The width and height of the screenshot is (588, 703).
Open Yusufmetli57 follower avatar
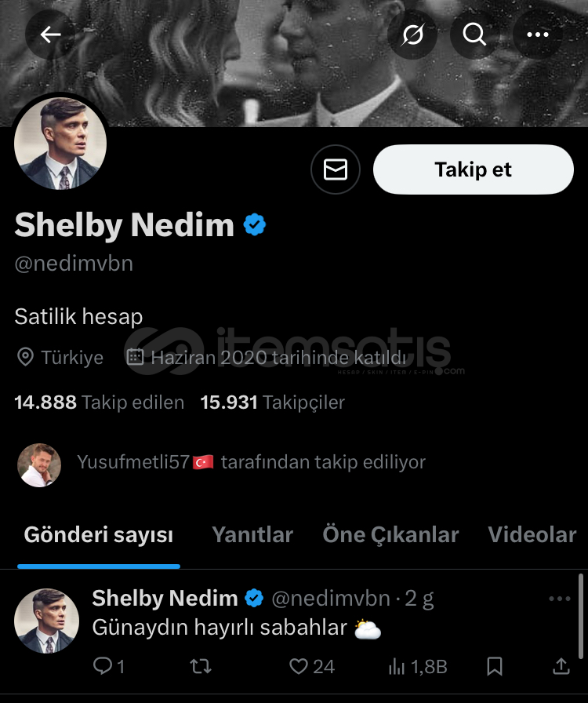[x=39, y=465]
